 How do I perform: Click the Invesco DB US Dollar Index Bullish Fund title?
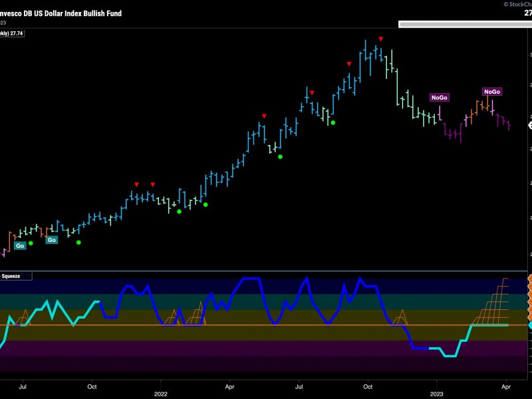[61, 13]
